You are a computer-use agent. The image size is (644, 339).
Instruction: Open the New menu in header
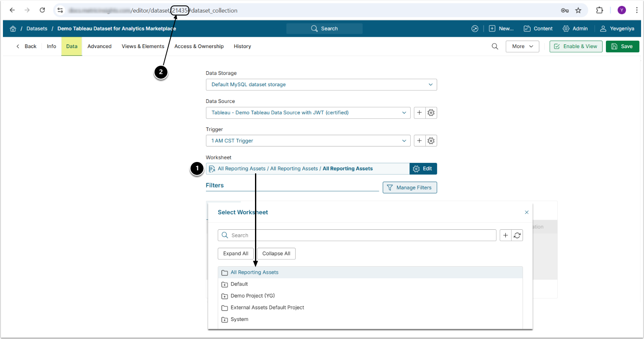501,28
